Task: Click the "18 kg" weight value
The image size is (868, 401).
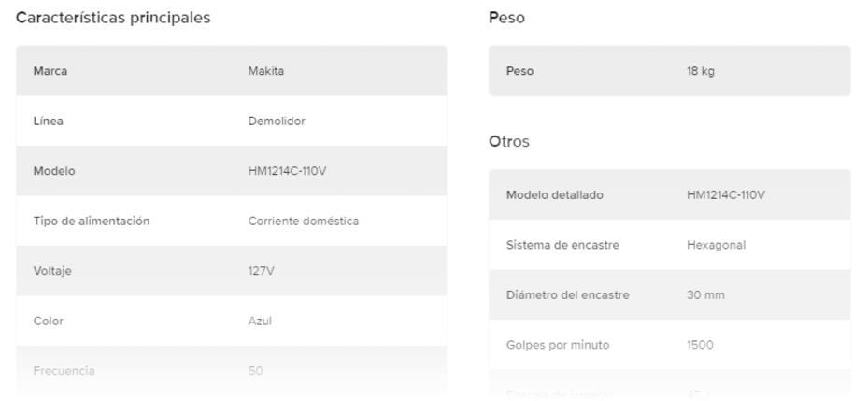Action: [700, 71]
